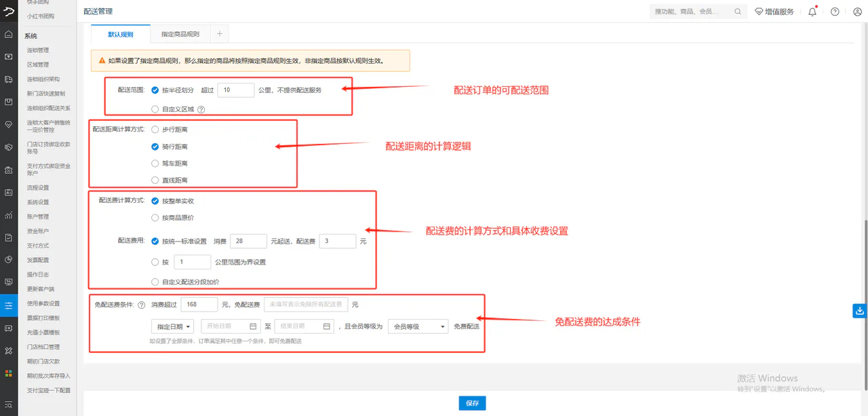Click the blue download floating button
The width and height of the screenshot is (868, 416).
[x=860, y=311]
